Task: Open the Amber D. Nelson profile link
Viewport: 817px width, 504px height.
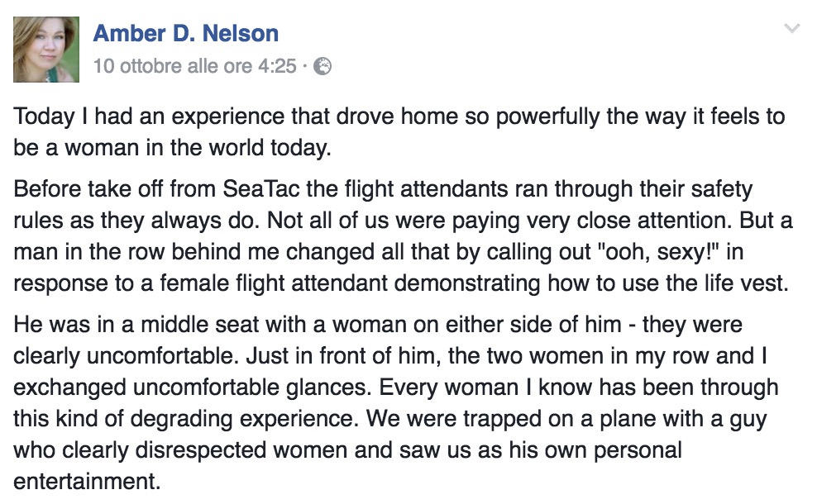Action: click(x=185, y=33)
